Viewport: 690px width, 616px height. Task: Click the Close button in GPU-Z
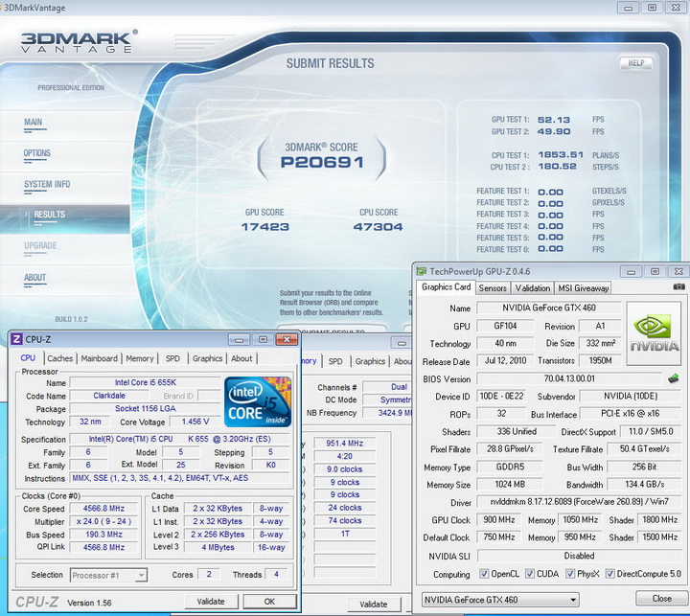[661, 598]
